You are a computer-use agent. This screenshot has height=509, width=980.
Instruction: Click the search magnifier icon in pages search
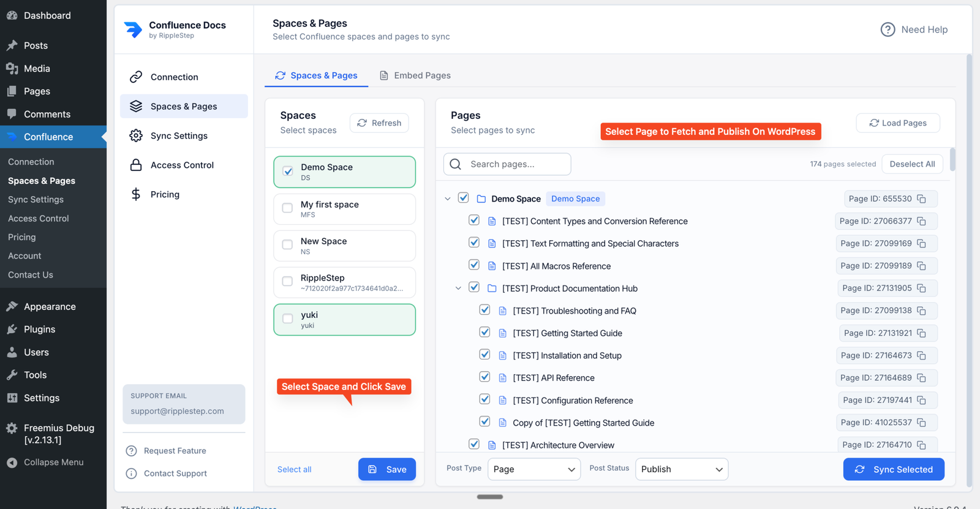[455, 164]
